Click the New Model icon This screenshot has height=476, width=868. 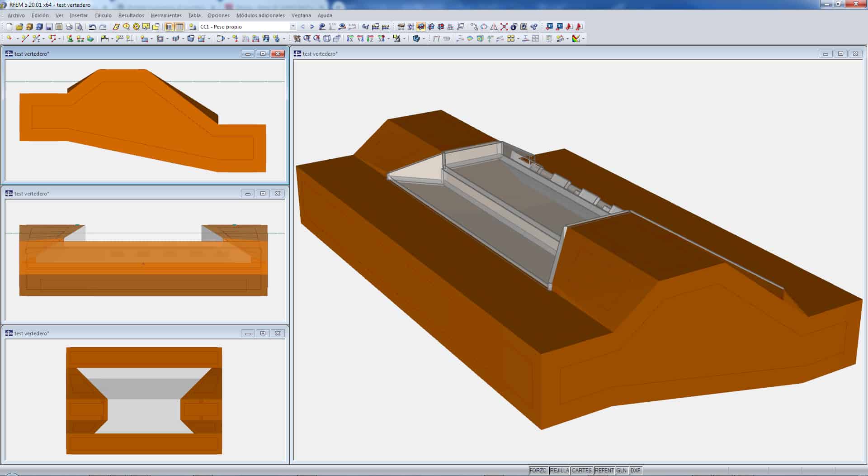pos(9,27)
